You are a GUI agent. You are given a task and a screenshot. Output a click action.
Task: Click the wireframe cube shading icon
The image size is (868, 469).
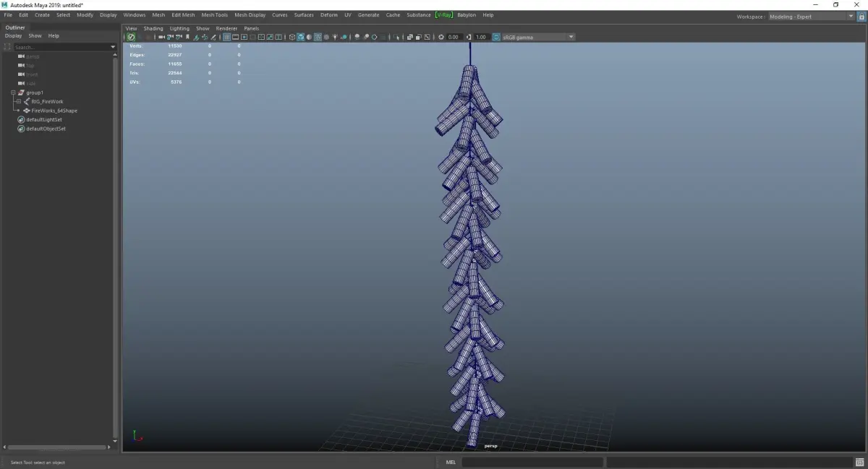click(x=292, y=37)
